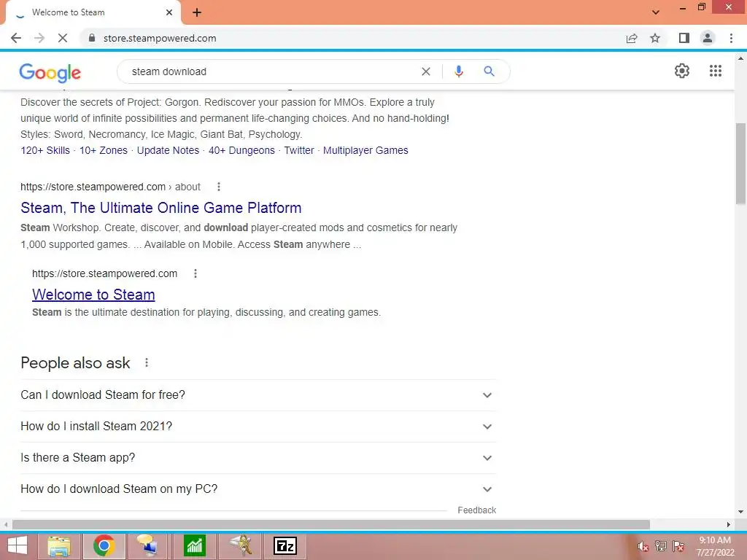
Task: Open Google quick settings gear
Action: tap(682, 71)
